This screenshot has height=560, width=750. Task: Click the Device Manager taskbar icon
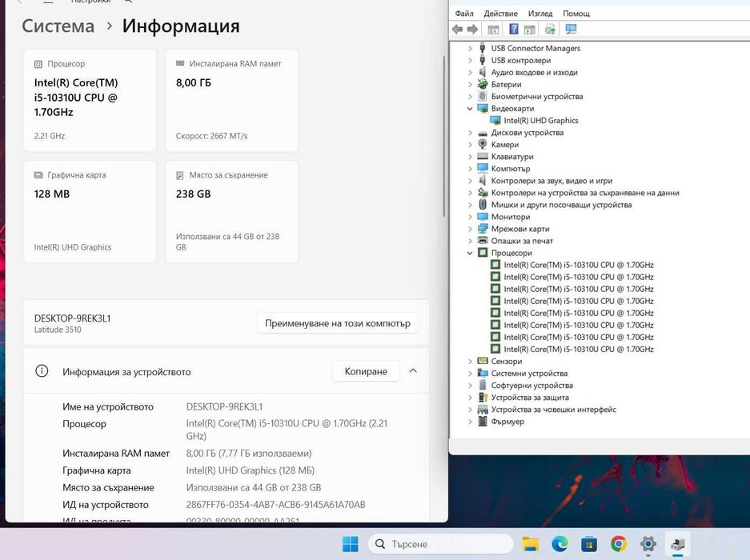pos(678,544)
